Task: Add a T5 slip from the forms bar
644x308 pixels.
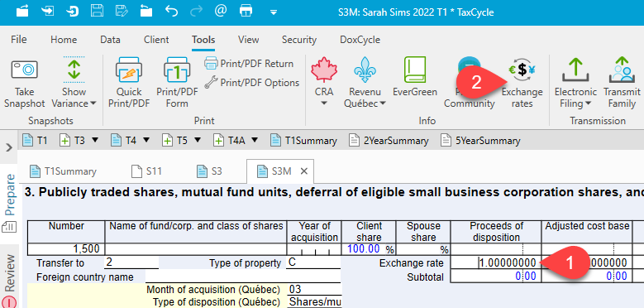Action: click(x=174, y=141)
